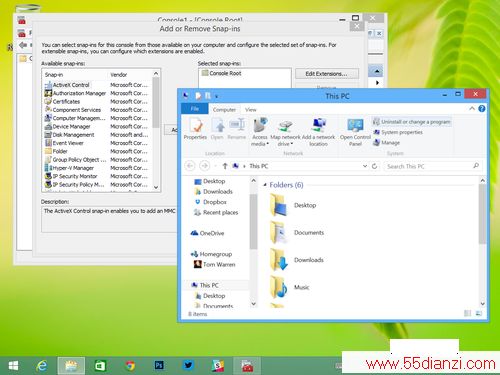Open File Explorer from taskbar
Image resolution: width=500 pixels, height=375 pixels.
coord(71,366)
